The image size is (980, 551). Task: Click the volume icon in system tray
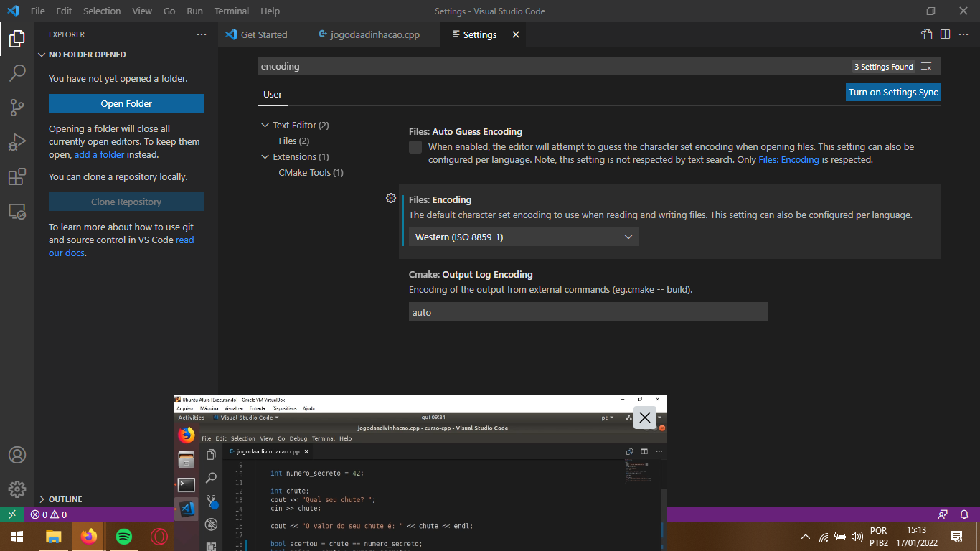click(x=857, y=537)
